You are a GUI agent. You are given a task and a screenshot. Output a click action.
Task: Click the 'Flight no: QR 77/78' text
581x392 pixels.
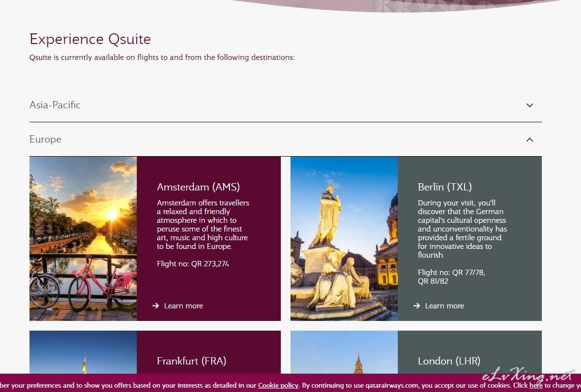[451, 273]
